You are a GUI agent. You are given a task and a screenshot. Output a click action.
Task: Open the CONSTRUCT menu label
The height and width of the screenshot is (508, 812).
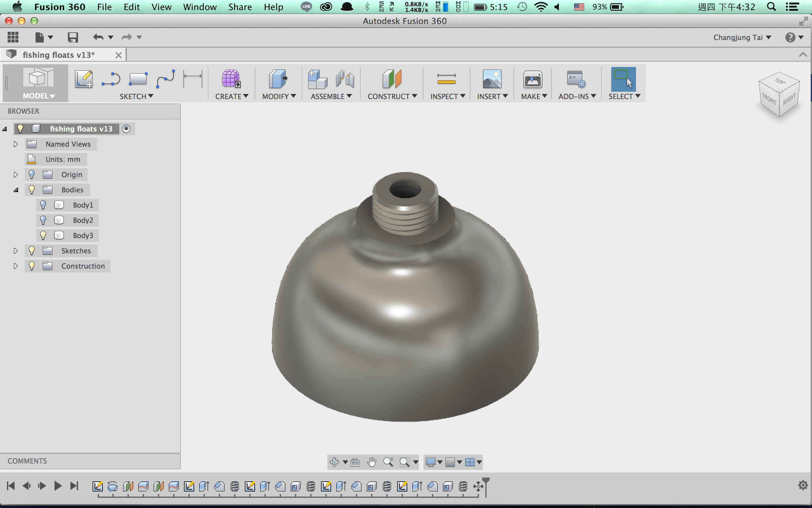392,97
